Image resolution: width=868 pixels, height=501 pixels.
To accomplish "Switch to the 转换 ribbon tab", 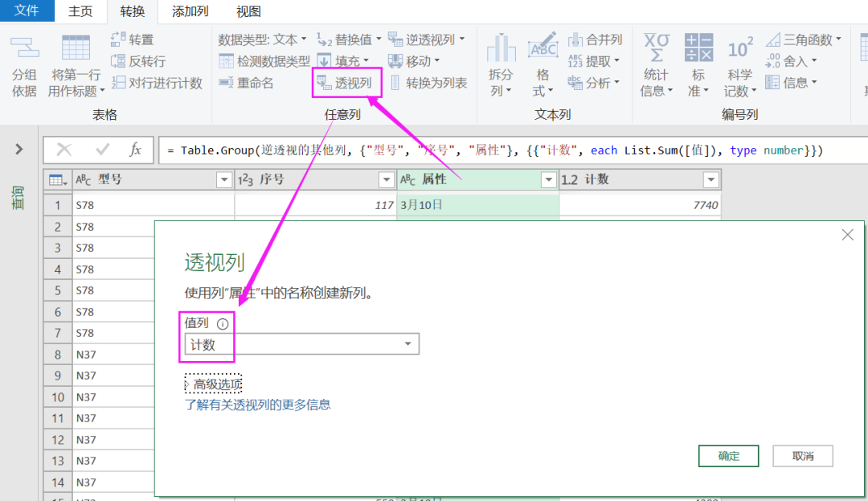I will (x=133, y=11).
